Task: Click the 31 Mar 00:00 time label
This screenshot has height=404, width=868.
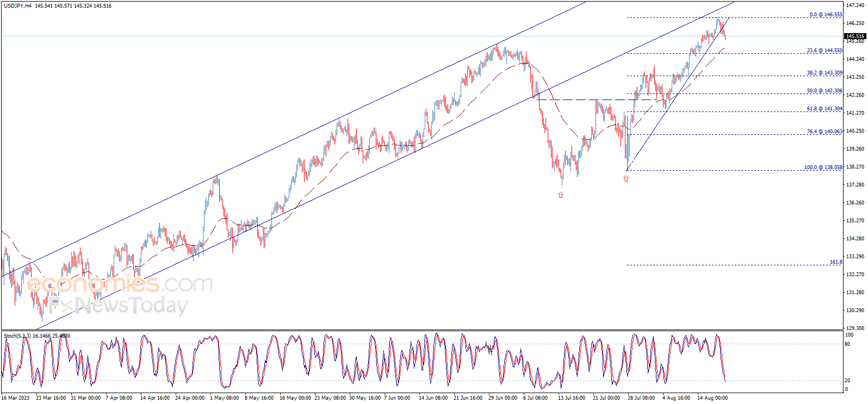Action: tap(86, 398)
